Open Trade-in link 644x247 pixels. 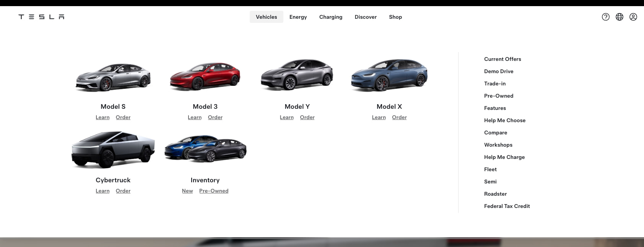tap(495, 83)
